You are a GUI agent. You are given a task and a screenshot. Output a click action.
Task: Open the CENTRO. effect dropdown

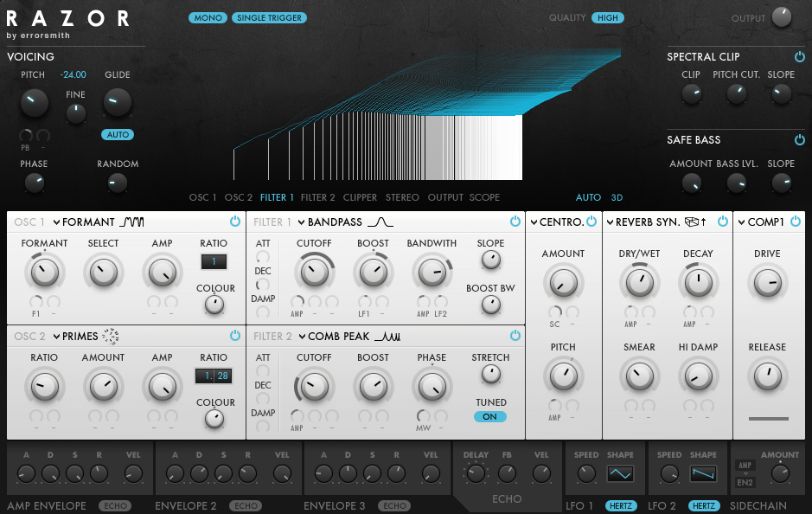tap(557, 222)
